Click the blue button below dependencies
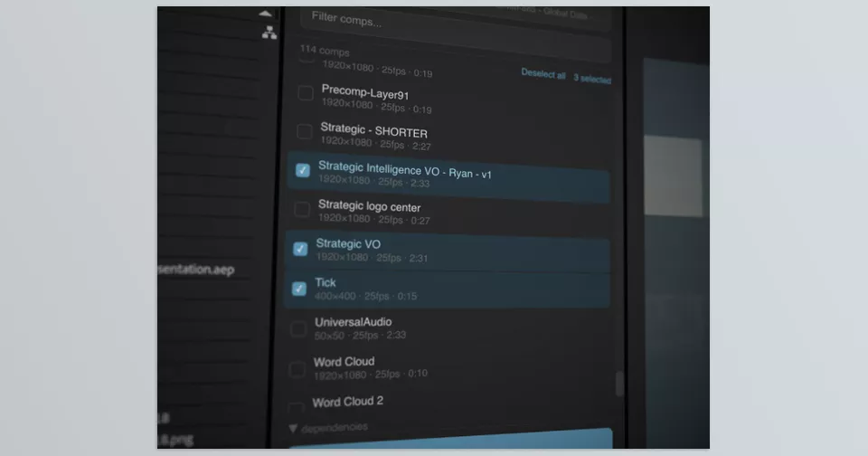868x456 pixels. 451,438
